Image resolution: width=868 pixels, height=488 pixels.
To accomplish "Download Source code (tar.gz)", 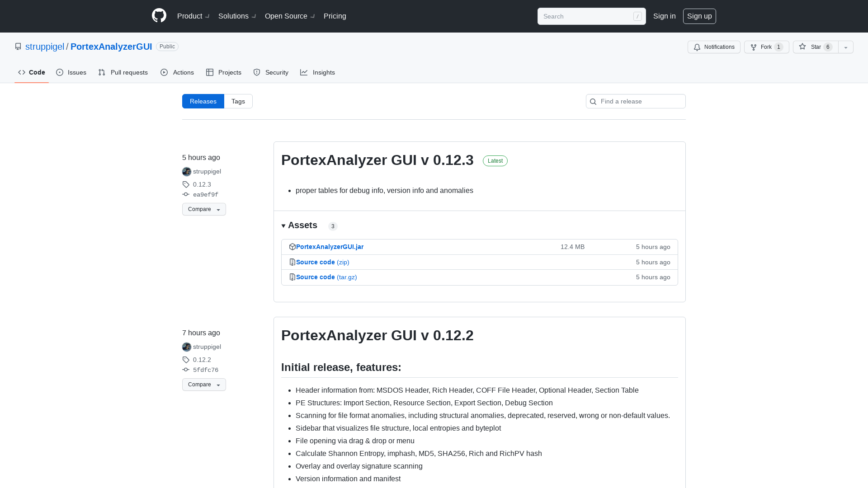I will (x=326, y=277).
